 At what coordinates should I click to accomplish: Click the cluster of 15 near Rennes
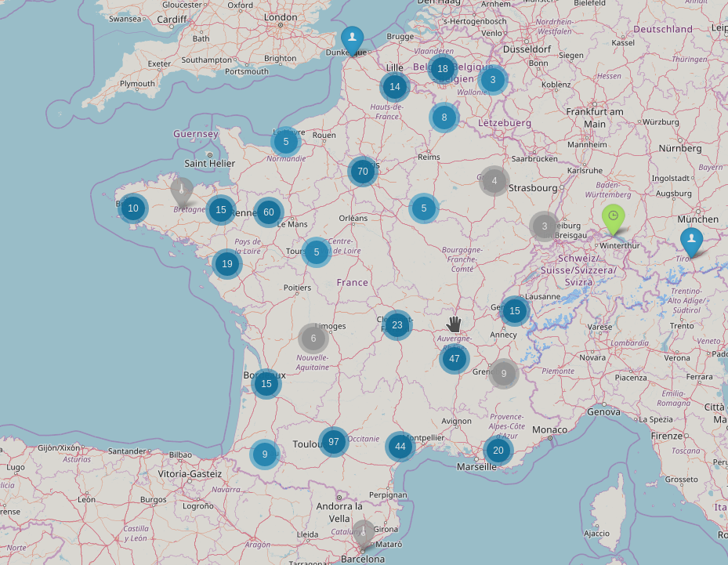tap(220, 210)
